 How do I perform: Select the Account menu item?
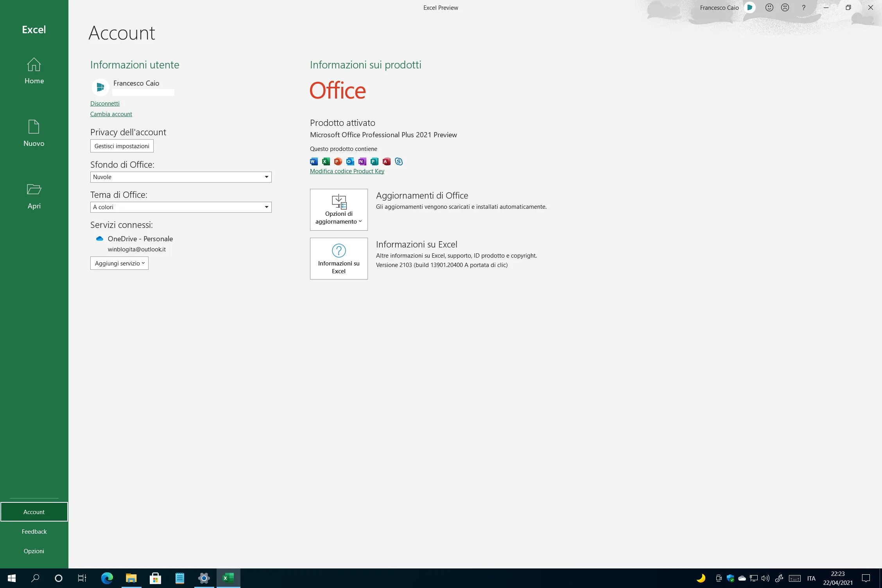point(34,511)
